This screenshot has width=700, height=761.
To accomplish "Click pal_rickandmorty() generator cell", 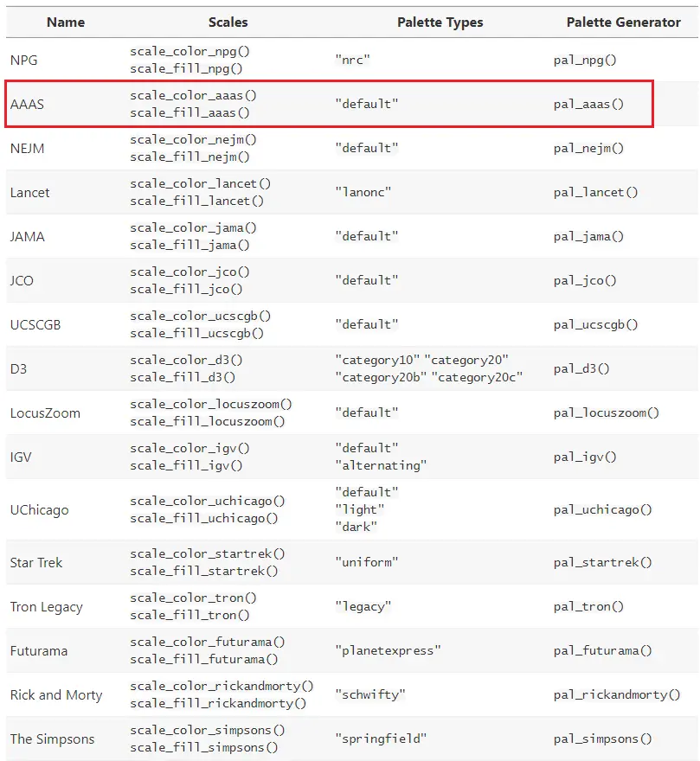I will 616,695.
